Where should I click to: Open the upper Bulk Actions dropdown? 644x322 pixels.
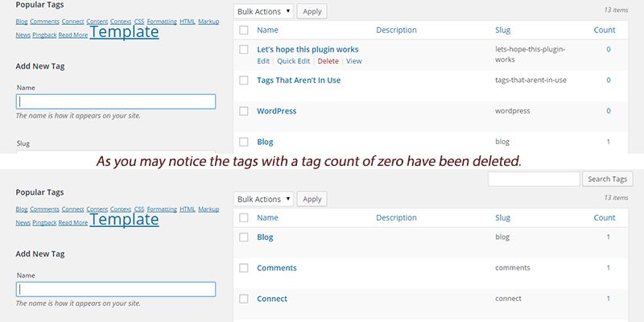(263, 11)
